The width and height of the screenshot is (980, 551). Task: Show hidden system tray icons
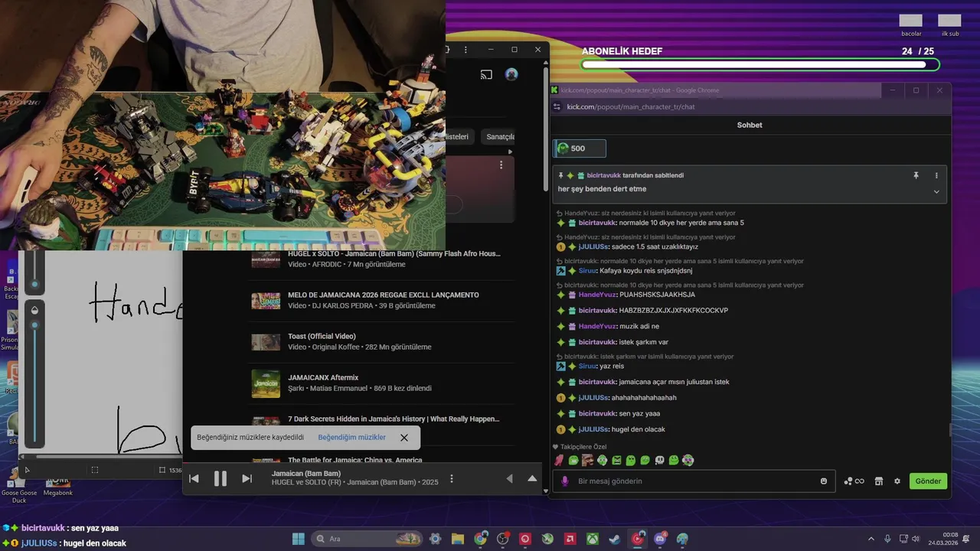click(871, 539)
